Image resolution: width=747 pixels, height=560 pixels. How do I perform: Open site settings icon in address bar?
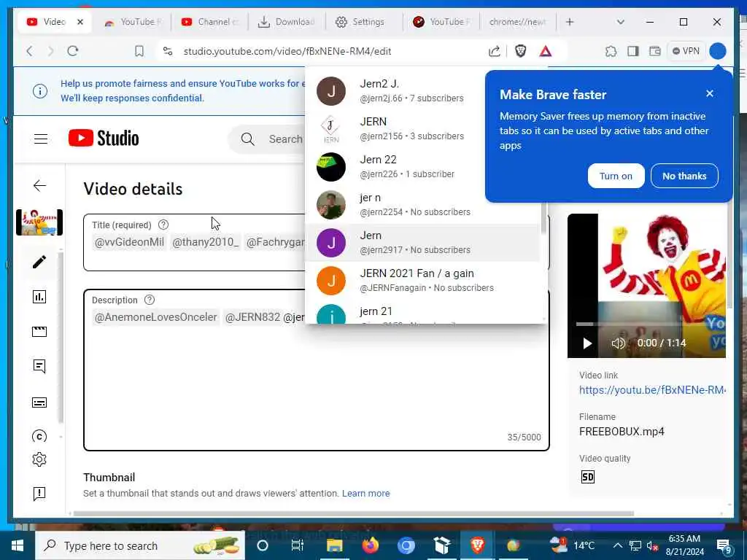tap(168, 51)
